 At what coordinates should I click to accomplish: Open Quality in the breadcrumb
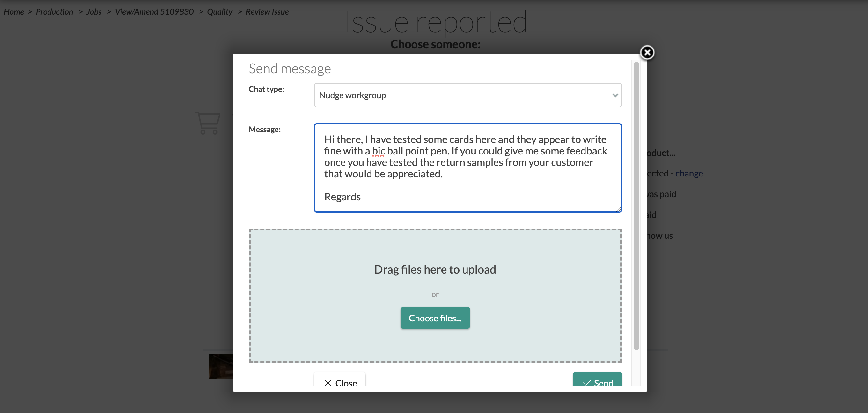click(x=219, y=12)
